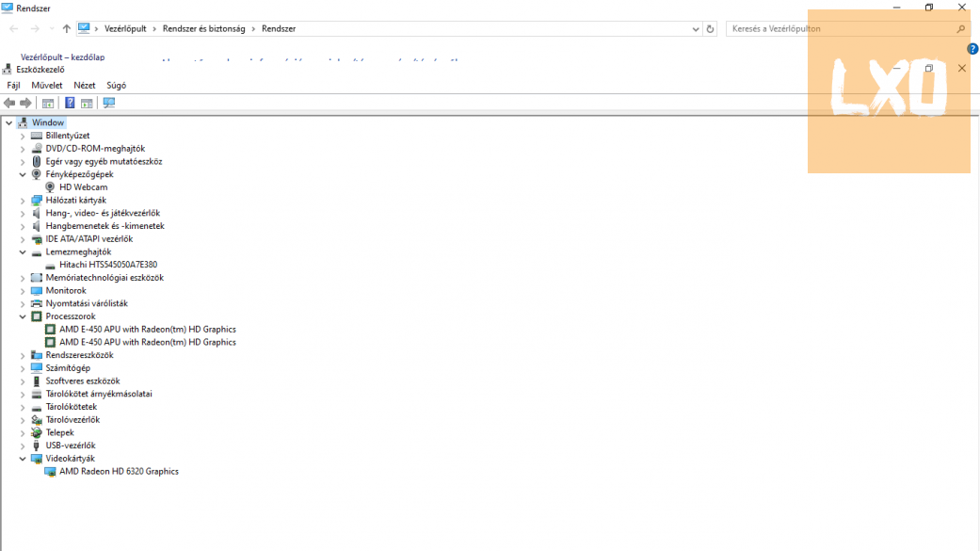Viewport: 980px width, 551px height.
Task: Open the Fájl menu
Action: (13, 86)
